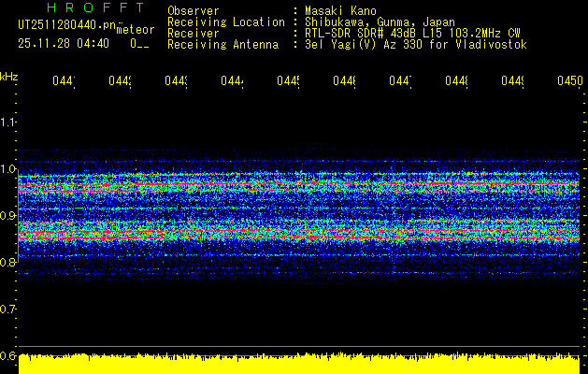This screenshot has height=374, width=588.
Task: Click the 1.1 kHz frequency tick
Action: click(x=8, y=122)
